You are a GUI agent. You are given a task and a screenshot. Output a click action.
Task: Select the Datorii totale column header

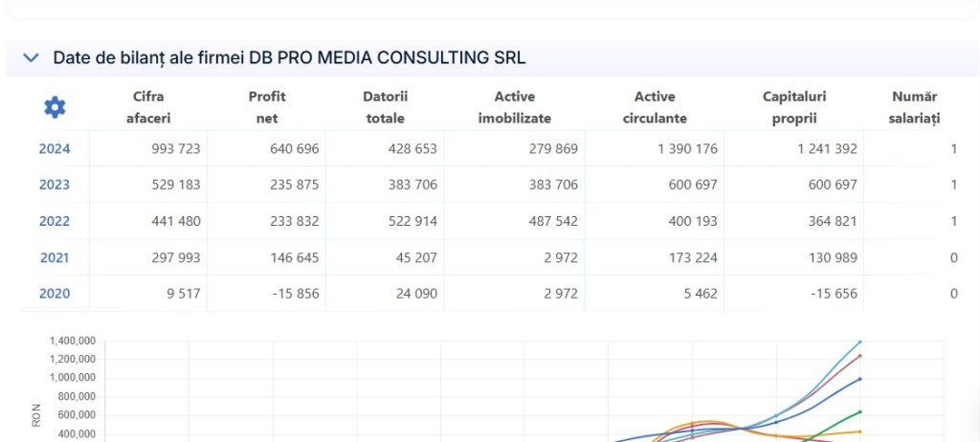tap(385, 107)
